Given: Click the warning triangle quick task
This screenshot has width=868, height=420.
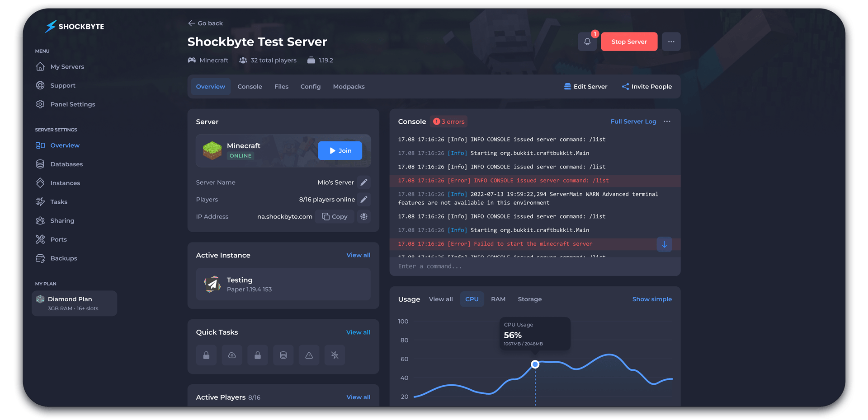Looking at the screenshot, I should (x=309, y=355).
